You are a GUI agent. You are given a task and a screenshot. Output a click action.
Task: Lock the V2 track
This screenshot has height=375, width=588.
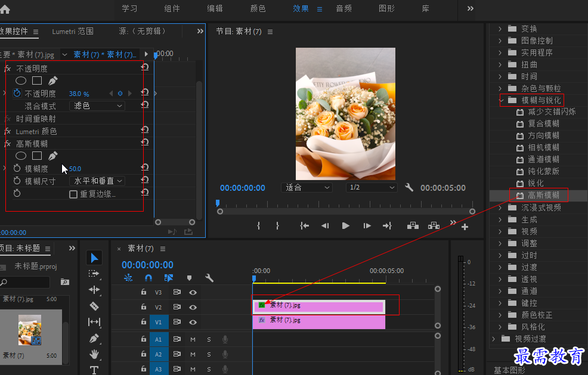(144, 307)
